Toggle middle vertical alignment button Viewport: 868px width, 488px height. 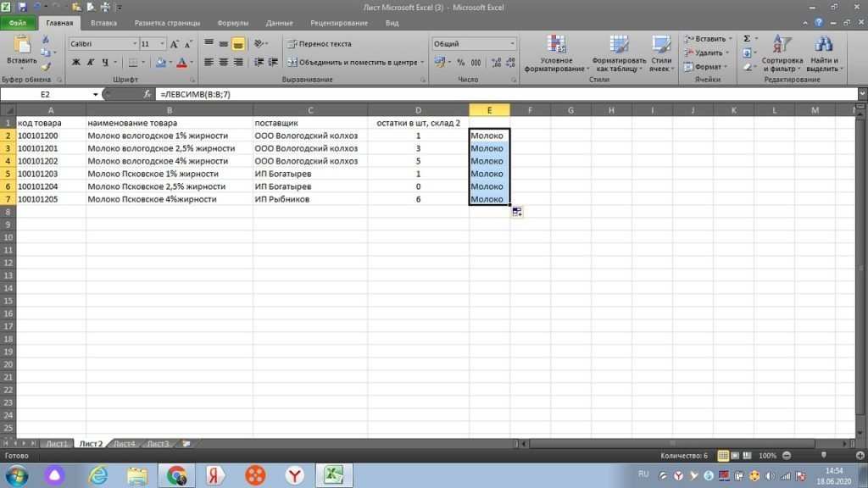(x=224, y=44)
